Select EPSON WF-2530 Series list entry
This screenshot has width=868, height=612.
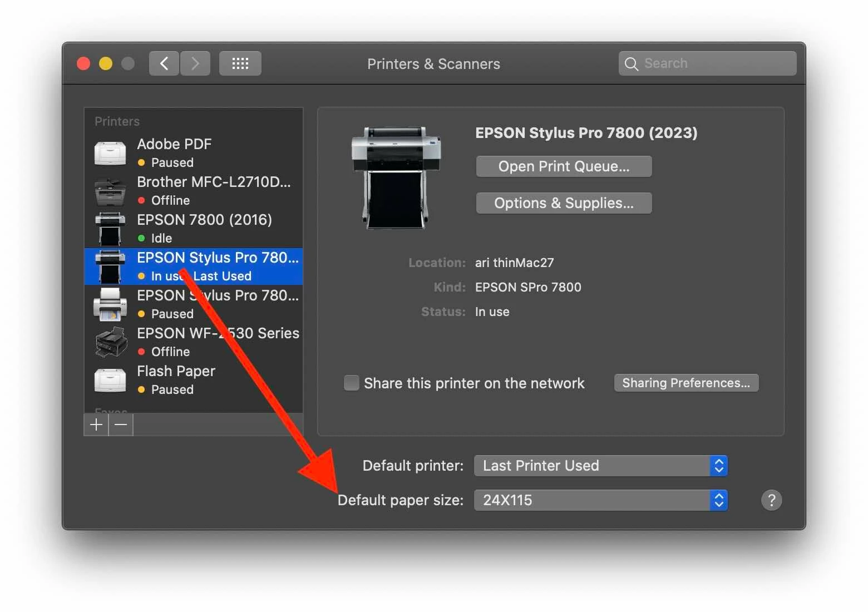[x=194, y=342]
